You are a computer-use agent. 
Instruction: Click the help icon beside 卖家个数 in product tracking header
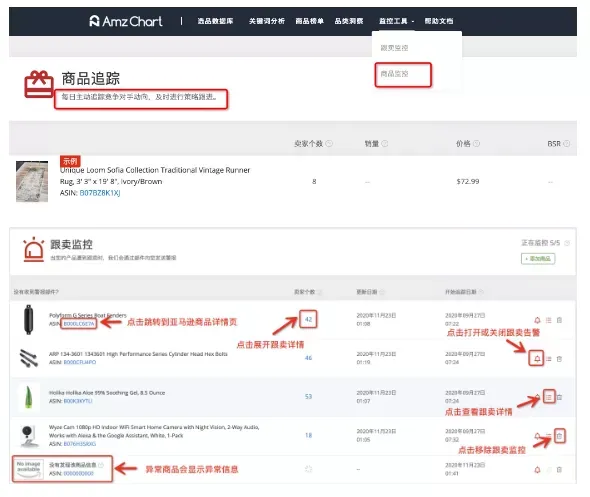pyautogui.click(x=329, y=143)
